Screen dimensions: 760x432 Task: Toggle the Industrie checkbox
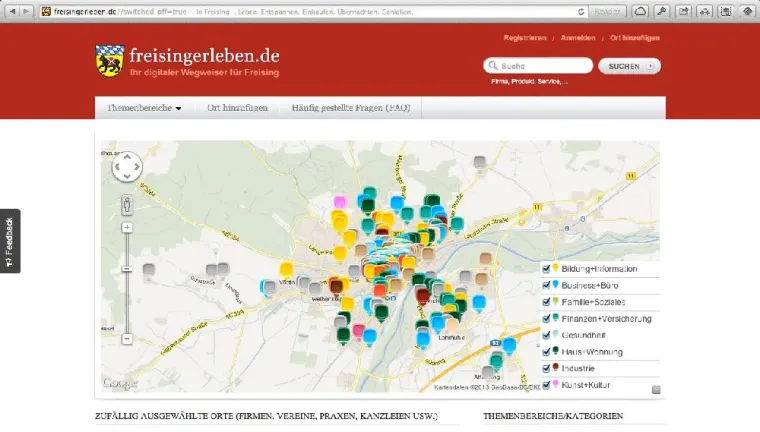tap(546, 368)
